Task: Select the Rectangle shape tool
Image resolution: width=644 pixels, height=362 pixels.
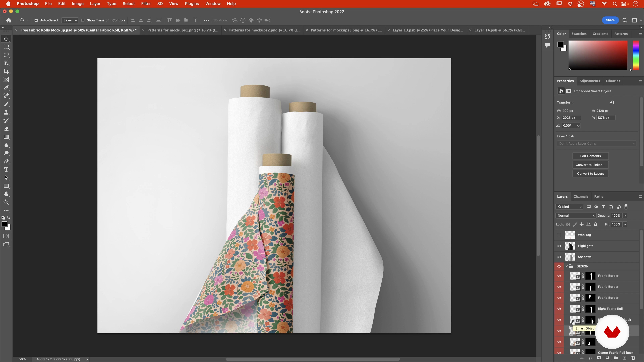Action: coord(6,186)
